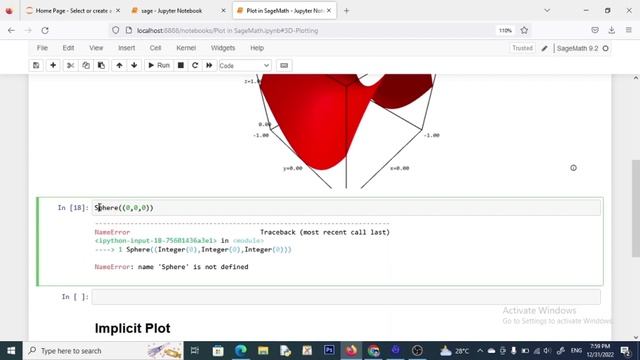Copy selected cells icon
This screenshot has height=360, width=640.
(x=86, y=65)
